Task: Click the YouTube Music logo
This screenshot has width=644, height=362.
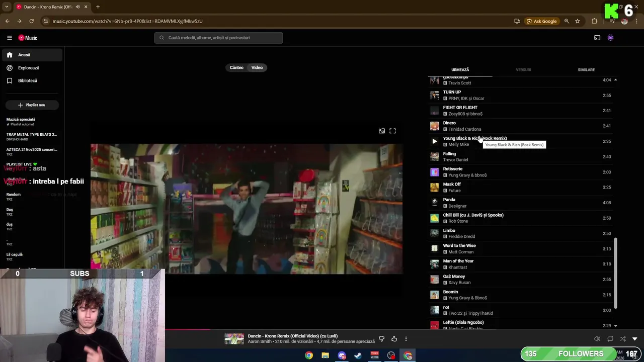Action: (x=28, y=38)
